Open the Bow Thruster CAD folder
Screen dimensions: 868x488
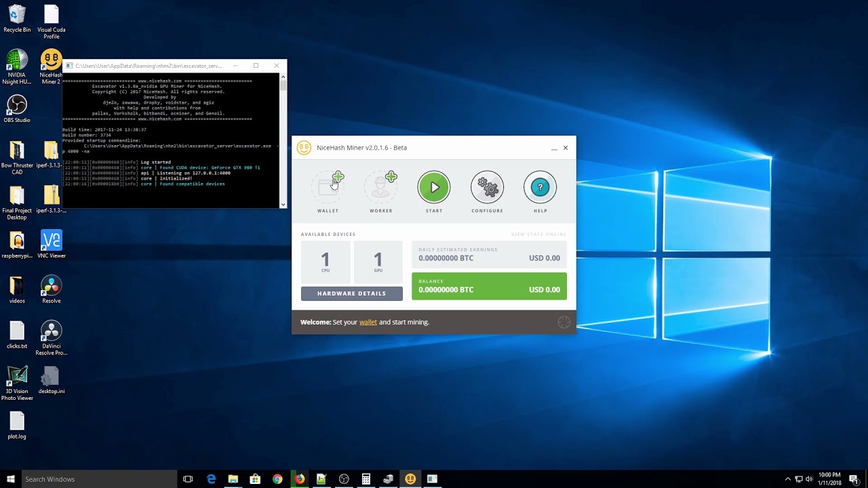(17, 157)
